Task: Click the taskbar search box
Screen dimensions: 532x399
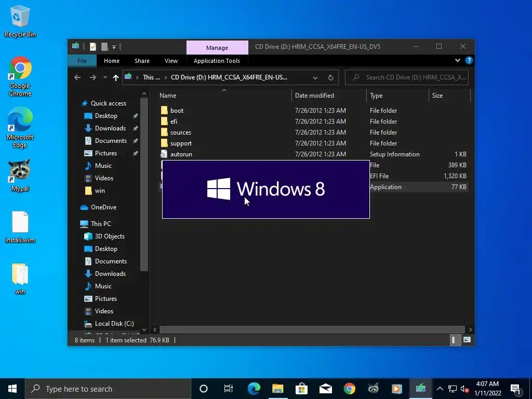Action: (108, 389)
